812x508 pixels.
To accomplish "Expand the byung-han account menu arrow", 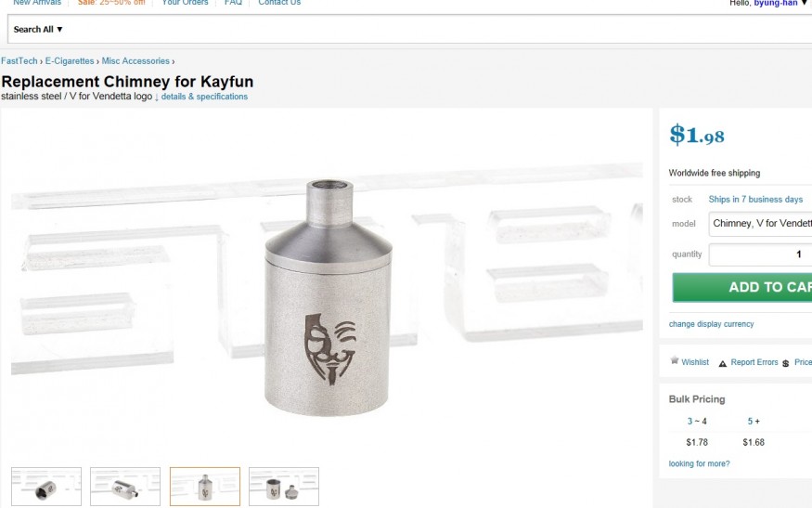I will [805, 3].
